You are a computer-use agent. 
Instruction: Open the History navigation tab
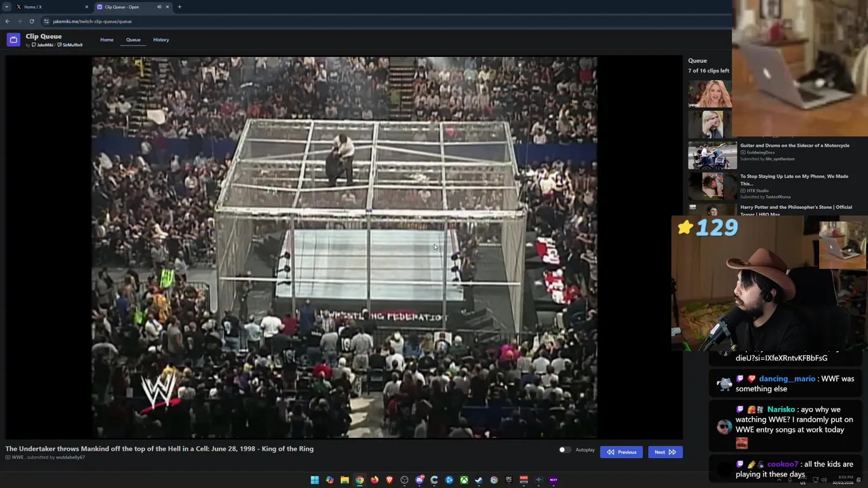click(161, 39)
